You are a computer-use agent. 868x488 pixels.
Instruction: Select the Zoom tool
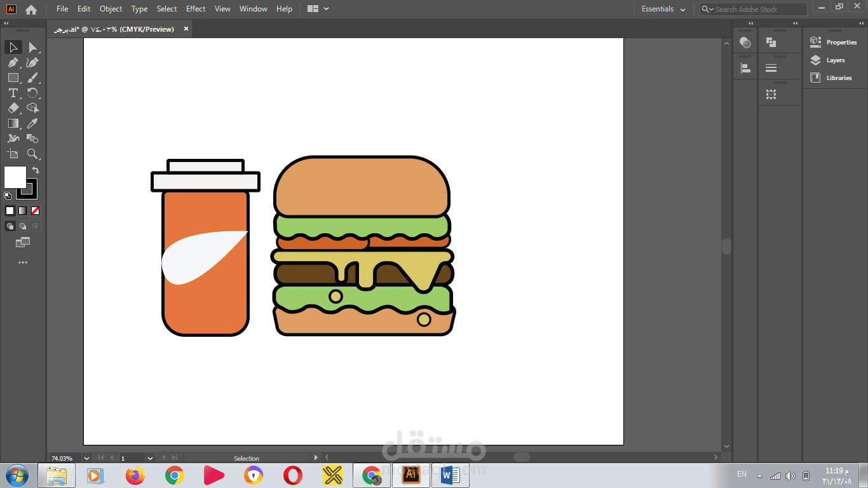pos(33,154)
